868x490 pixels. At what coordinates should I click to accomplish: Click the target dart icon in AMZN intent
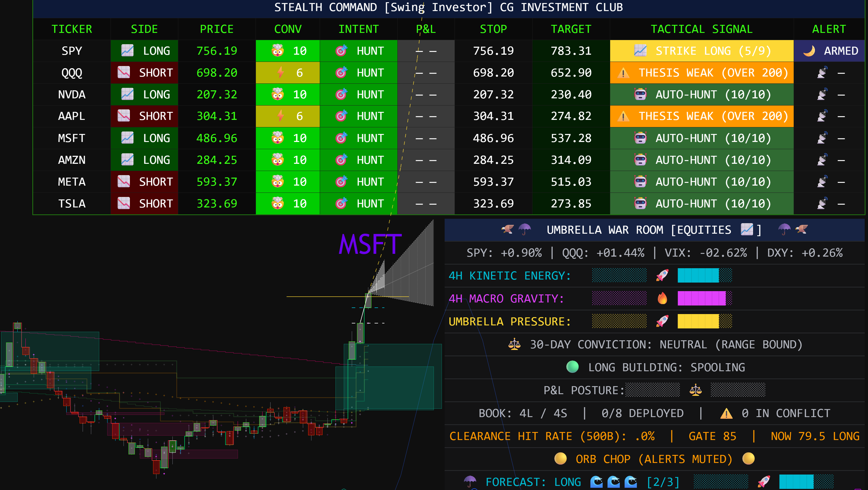pos(341,160)
